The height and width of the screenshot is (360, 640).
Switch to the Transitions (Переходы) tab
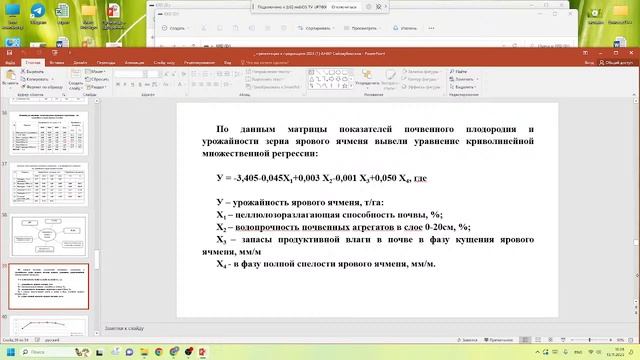click(x=106, y=63)
